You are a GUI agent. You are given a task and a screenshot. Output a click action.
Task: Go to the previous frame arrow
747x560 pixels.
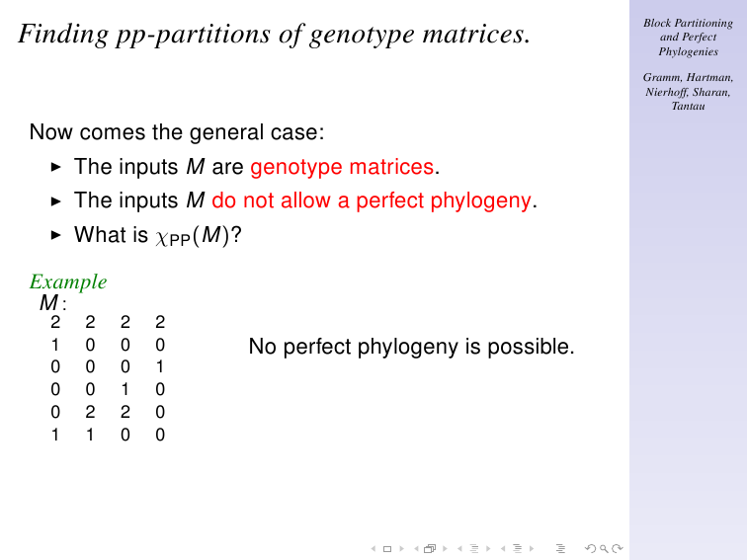416,548
